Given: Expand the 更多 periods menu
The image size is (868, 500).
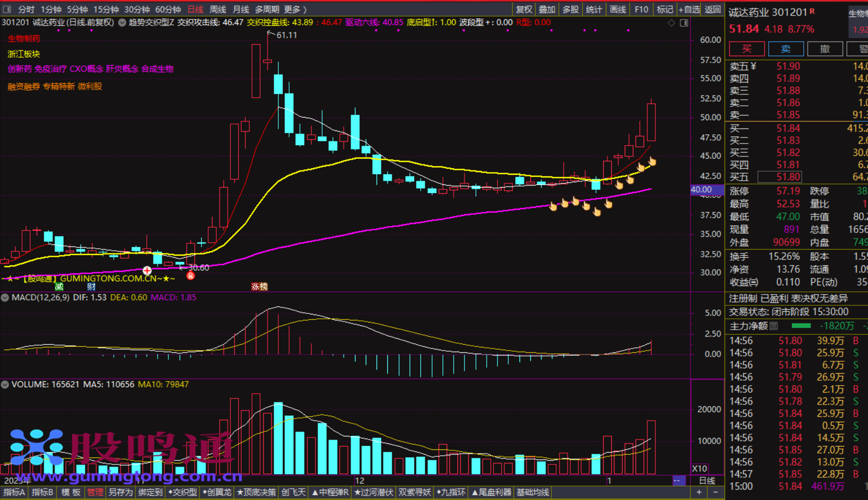Looking at the screenshot, I should tap(295, 9).
